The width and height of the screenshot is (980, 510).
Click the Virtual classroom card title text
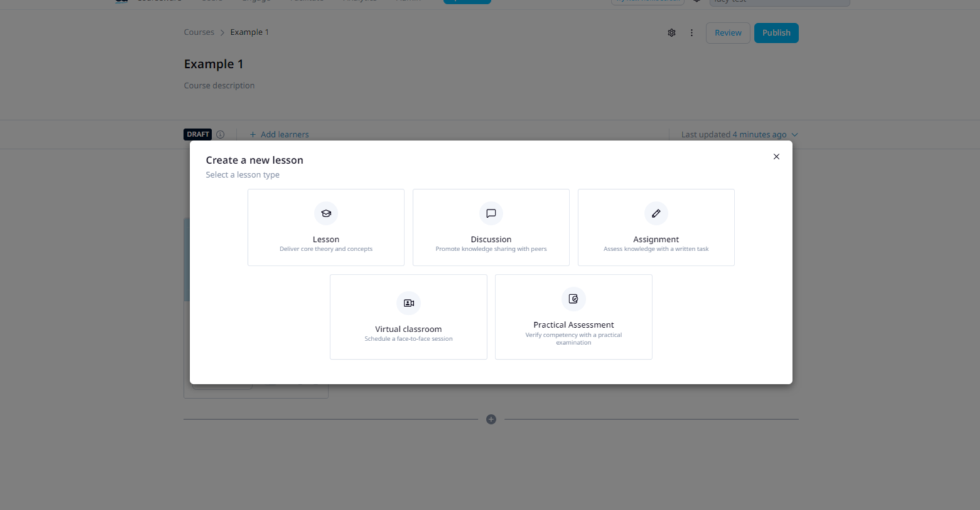point(409,329)
